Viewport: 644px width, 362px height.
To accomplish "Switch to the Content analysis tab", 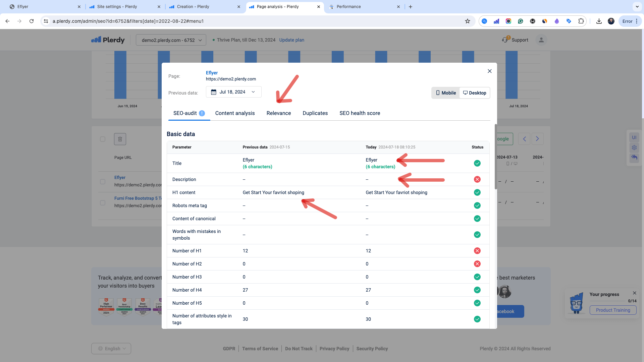I will click(x=234, y=113).
